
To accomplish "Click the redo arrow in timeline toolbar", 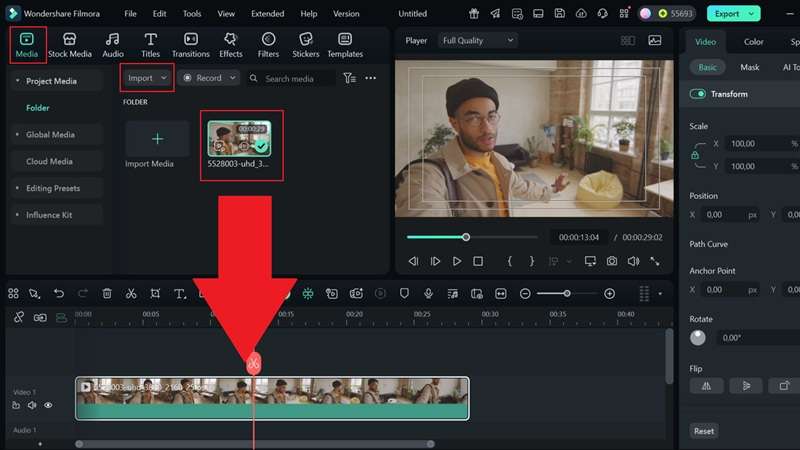I will coord(83,293).
